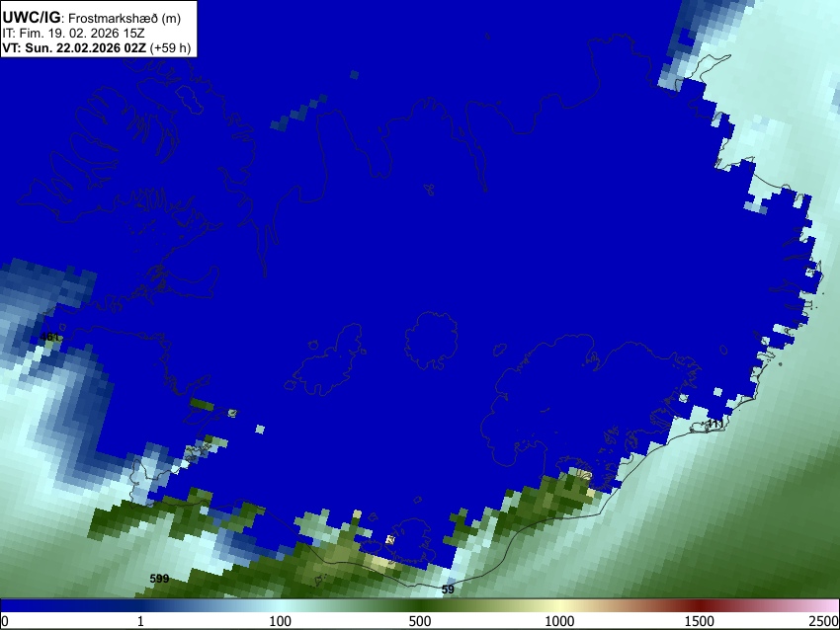This screenshot has width=840, height=630.
Task: Click the UWC/IG Frostmarkshæð title text
Action: (92, 18)
